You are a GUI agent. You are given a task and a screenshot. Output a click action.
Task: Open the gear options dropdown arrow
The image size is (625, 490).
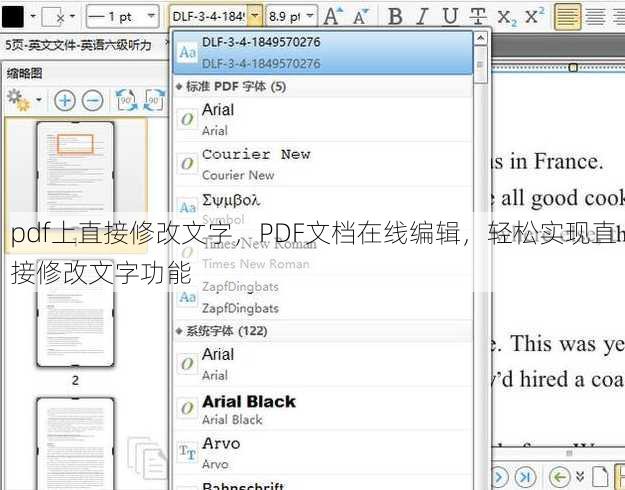[39, 100]
